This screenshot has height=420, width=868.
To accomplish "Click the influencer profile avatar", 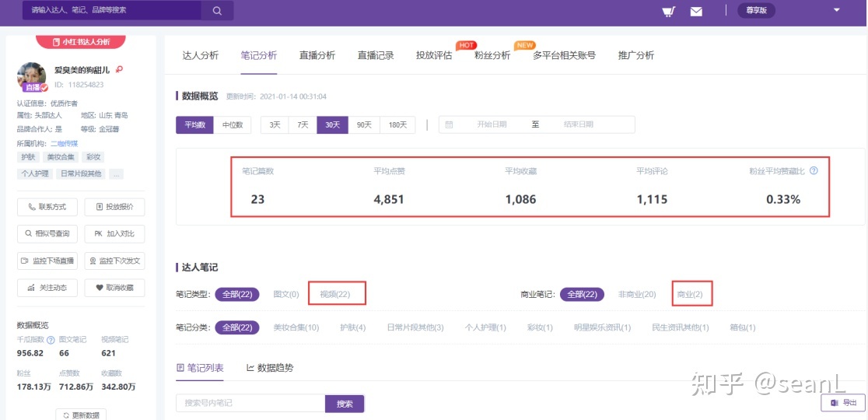I will pos(32,76).
